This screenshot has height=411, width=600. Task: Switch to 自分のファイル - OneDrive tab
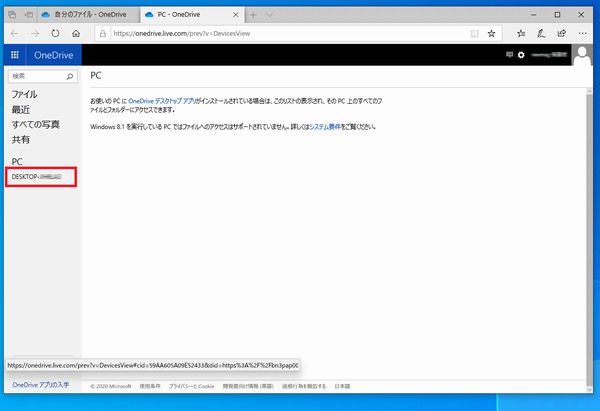click(x=90, y=15)
